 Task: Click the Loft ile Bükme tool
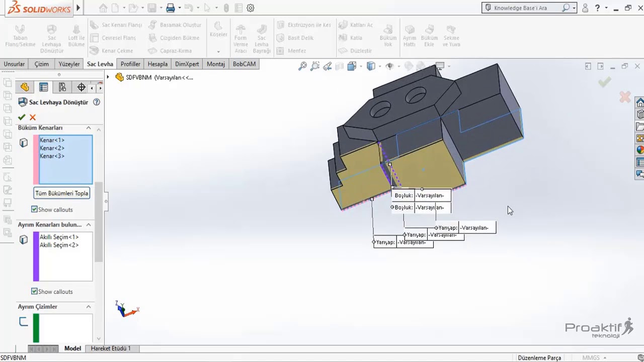[x=76, y=36]
